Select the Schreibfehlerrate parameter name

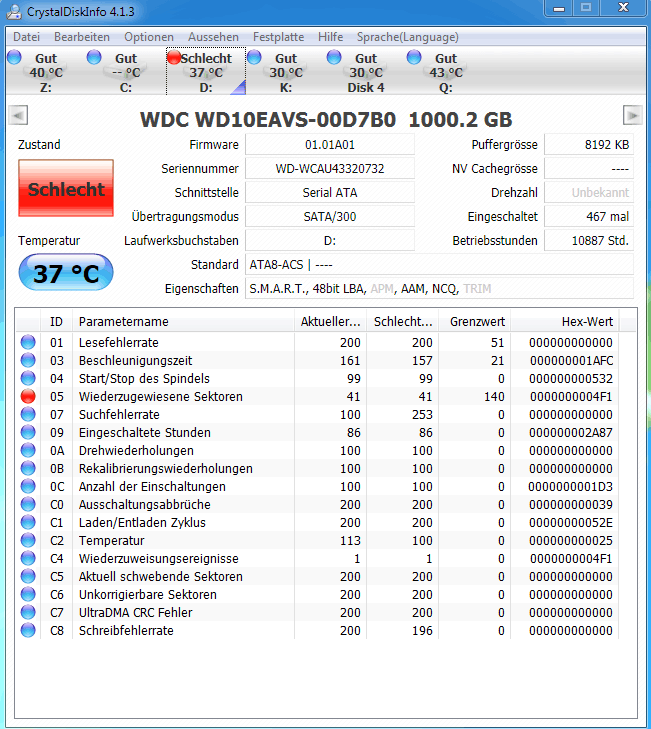[126, 631]
